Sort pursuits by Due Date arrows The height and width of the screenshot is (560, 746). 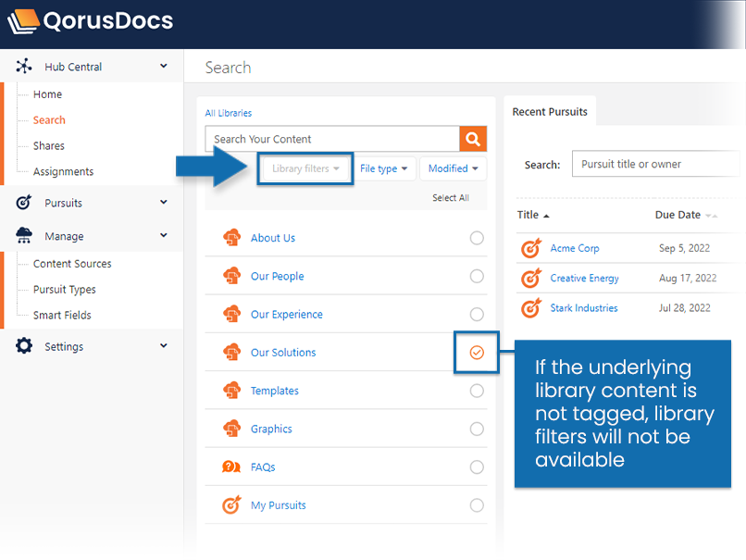click(711, 216)
